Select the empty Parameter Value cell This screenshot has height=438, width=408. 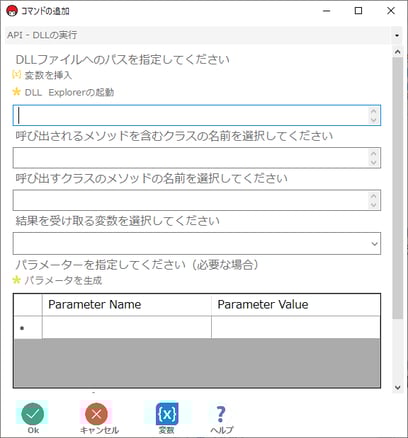click(x=296, y=327)
